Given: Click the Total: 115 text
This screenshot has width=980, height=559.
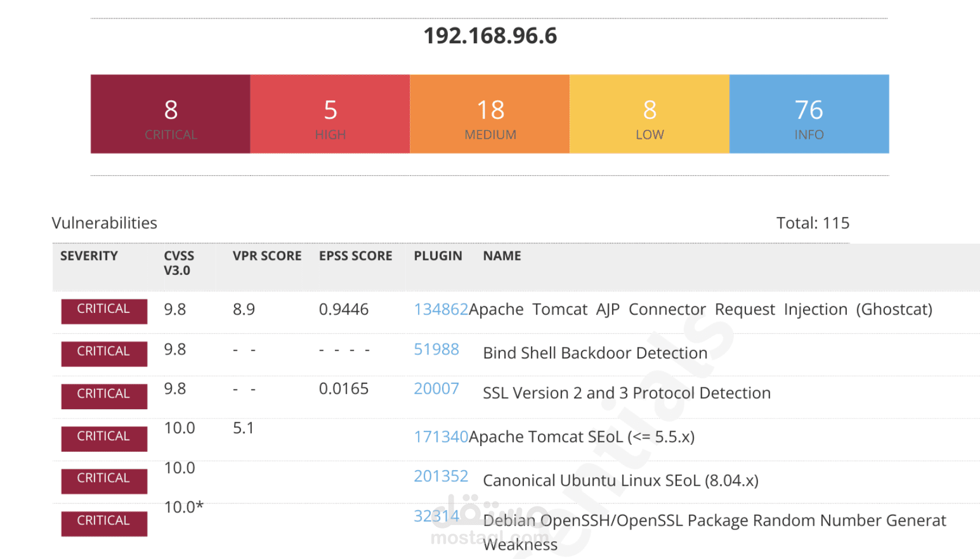Looking at the screenshot, I should 813,223.
